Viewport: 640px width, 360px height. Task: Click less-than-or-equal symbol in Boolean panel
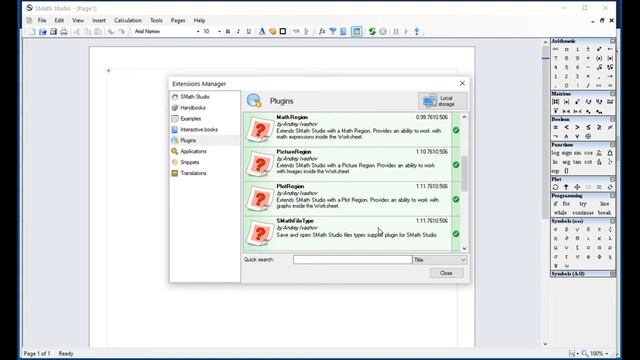click(x=588, y=127)
